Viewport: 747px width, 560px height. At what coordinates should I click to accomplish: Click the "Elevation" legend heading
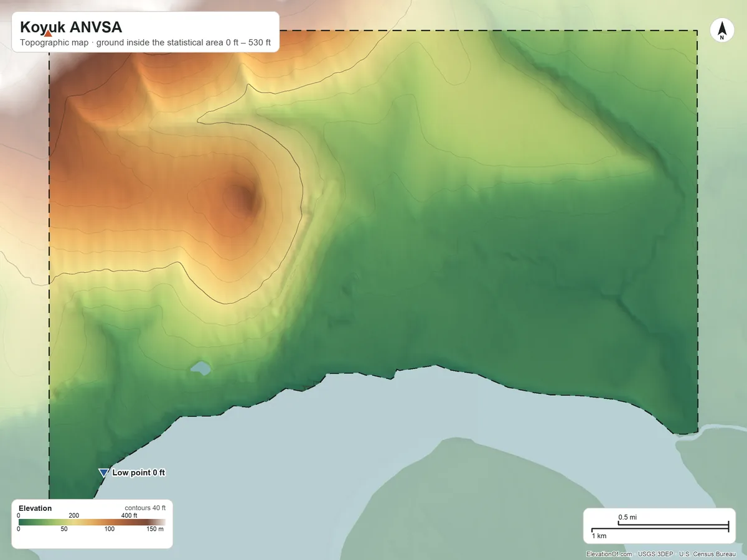(35, 508)
